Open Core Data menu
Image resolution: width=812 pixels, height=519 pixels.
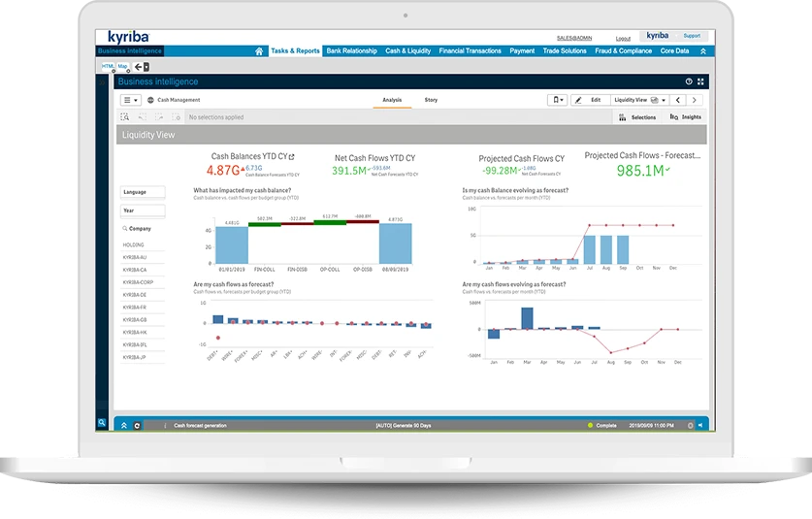click(x=674, y=50)
